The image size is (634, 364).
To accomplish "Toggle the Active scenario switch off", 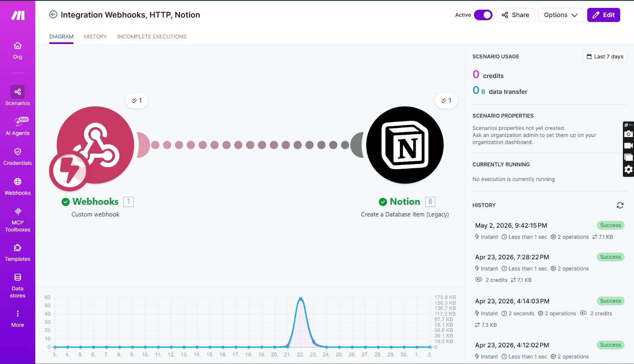I will 483,15.
